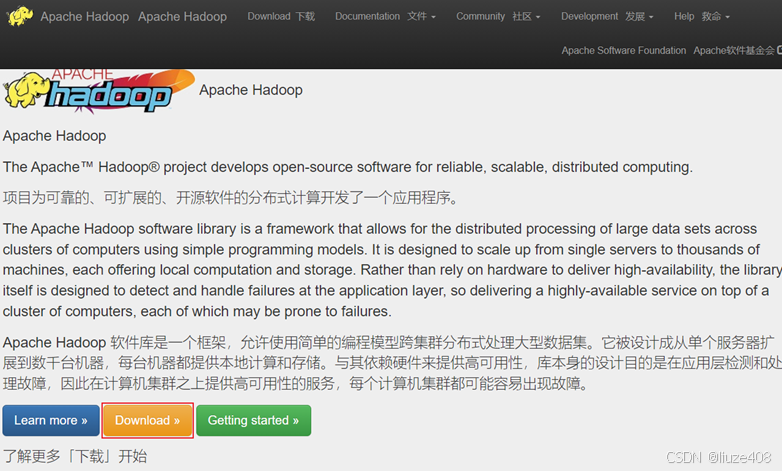Click the yellow elephant icon in navbar
782x471 pixels.
point(20,16)
